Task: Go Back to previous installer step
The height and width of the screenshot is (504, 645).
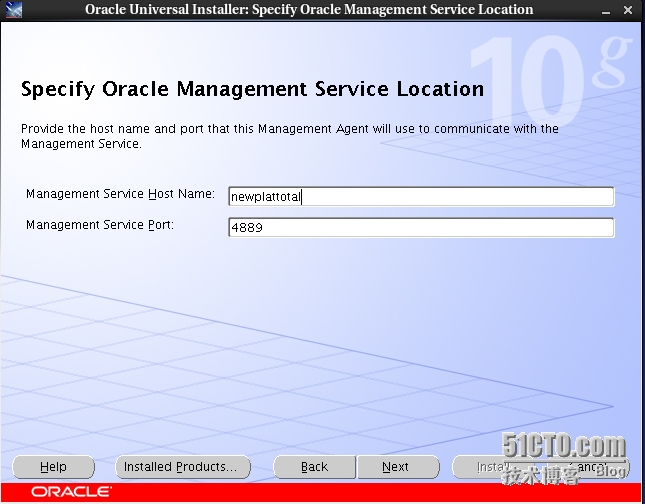Action: (x=314, y=467)
